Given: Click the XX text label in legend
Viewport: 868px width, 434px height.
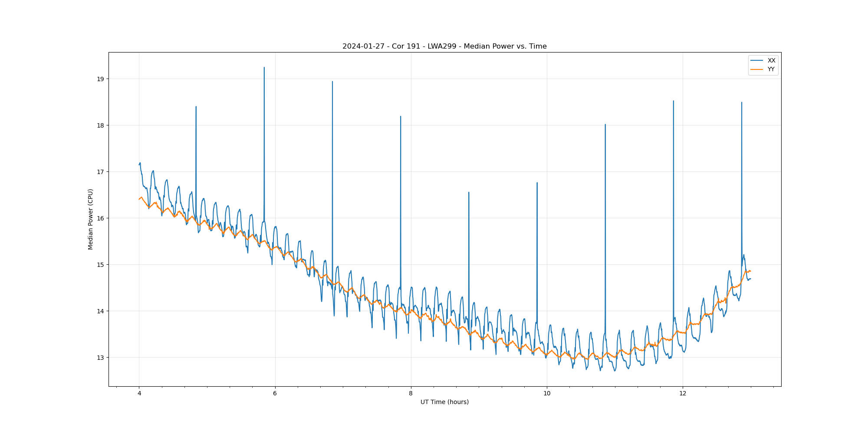Looking at the screenshot, I should pyautogui.click(x=771, y=61).
